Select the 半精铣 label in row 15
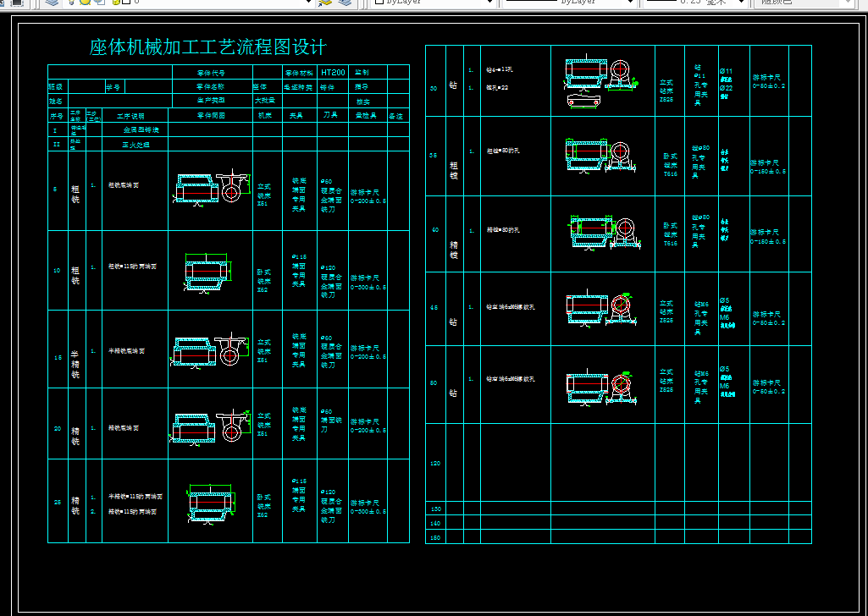 (x=75, y=365)
